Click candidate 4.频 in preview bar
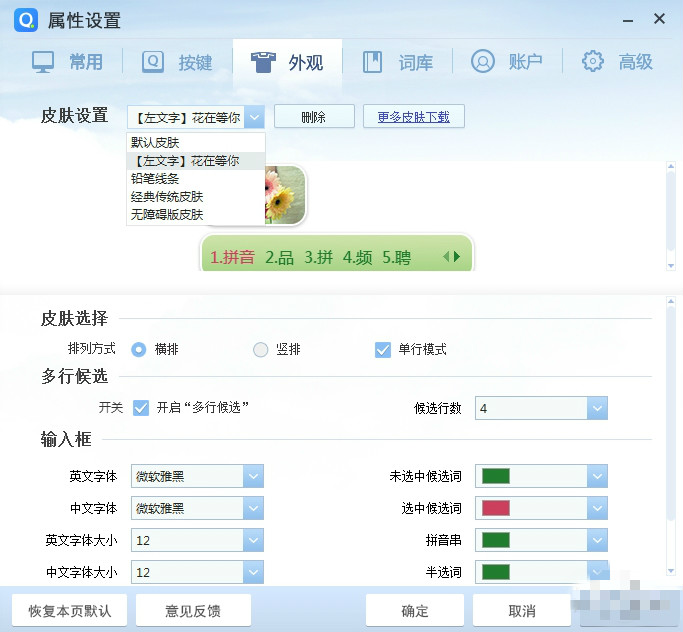The height and width of the screenshot is (632, 683). click(x=357, y=257)
